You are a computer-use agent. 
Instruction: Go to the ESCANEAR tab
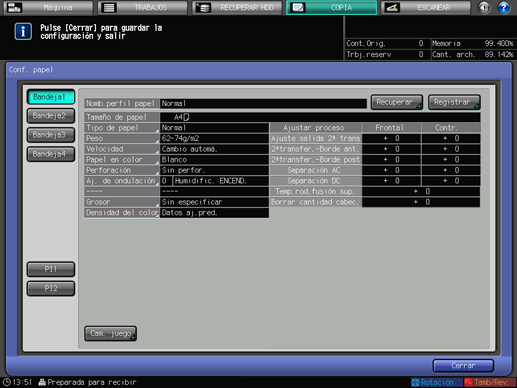click(426, 7)
